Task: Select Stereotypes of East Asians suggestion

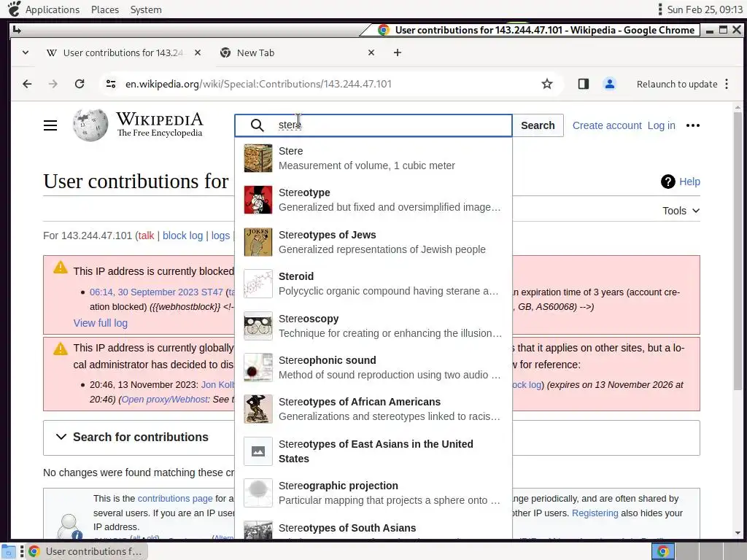Action: 373,451
